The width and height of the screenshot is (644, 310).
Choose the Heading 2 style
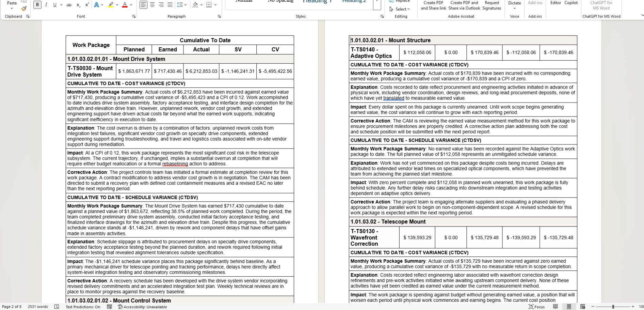coord(354,1)
